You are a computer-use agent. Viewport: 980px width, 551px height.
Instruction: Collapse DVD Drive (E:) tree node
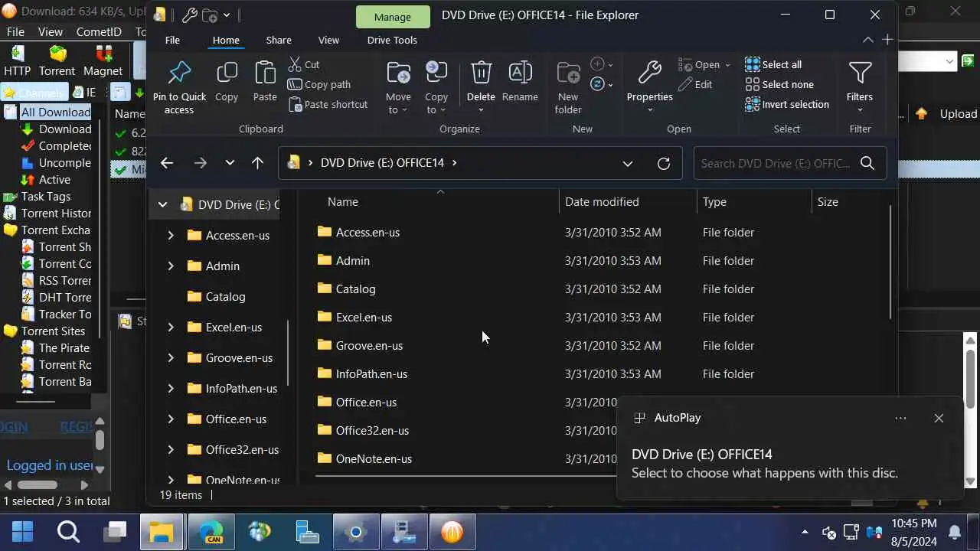pos(162,204)
